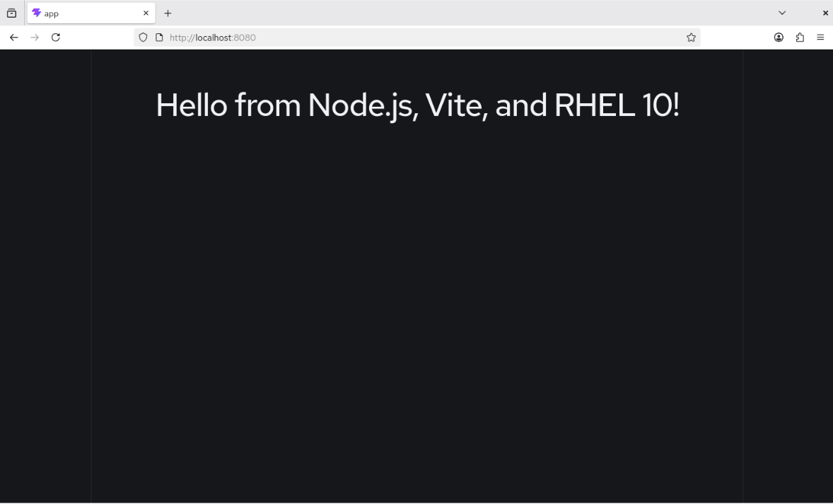Expand the list all tabs chevron

pos(781,13)
